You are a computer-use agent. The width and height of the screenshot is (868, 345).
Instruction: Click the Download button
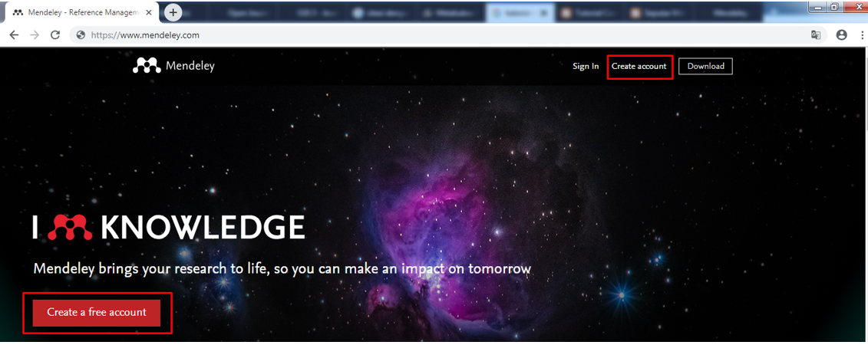[706, 67]
